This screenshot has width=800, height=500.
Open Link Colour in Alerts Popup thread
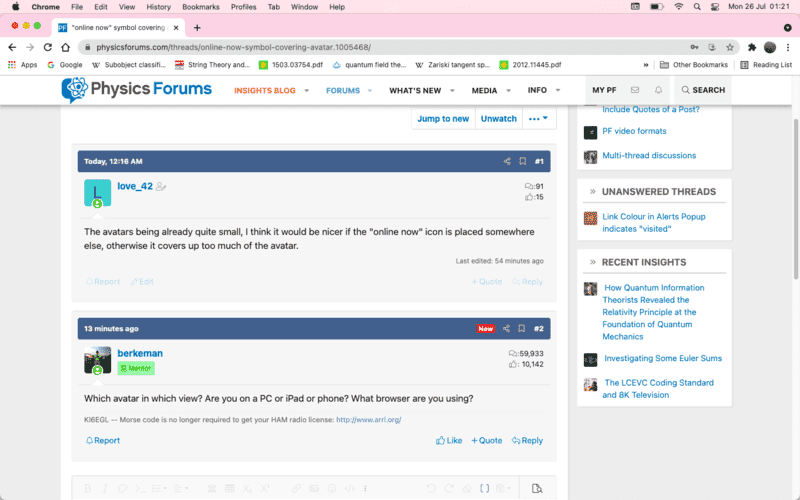pyautogui.click(x=654, y=222)
